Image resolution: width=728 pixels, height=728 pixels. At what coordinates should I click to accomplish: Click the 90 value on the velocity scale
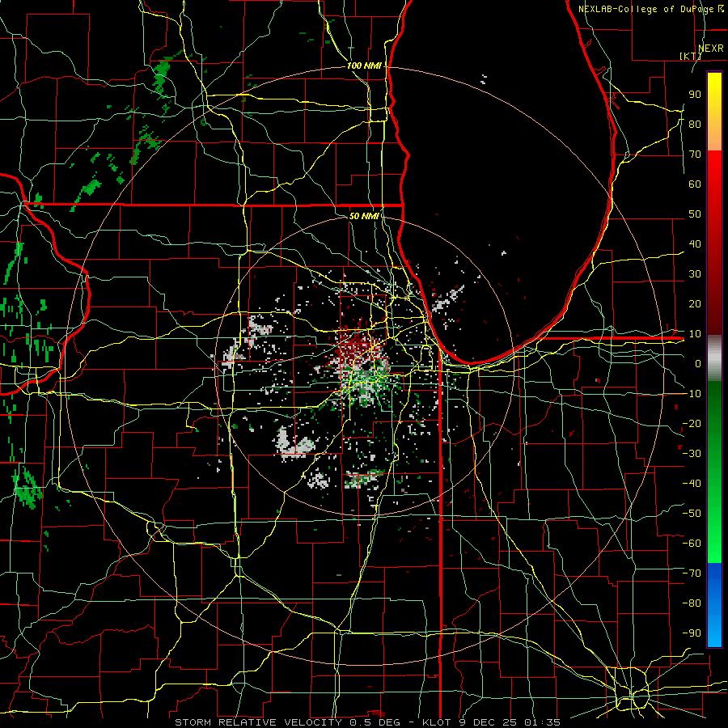(695, 95)
